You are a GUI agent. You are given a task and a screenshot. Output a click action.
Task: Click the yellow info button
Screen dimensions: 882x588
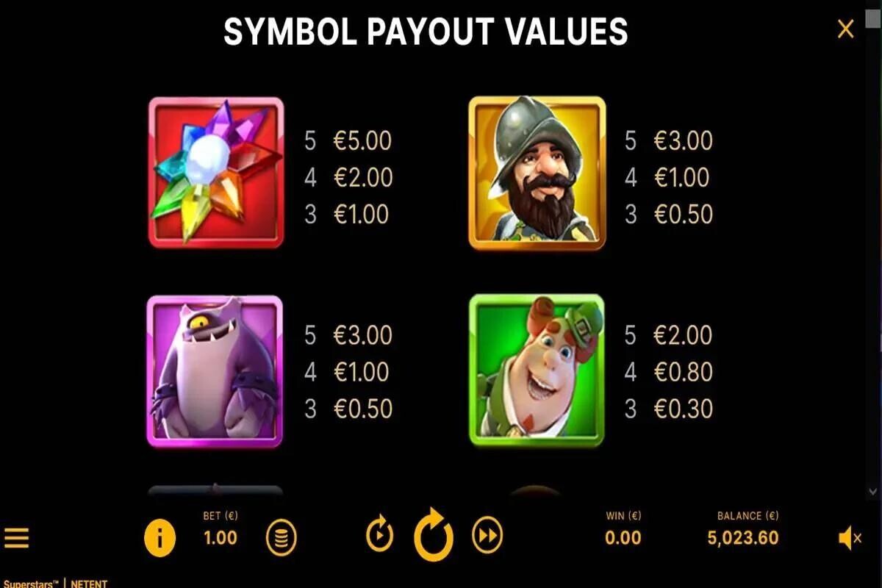click(x=159, y=538)
